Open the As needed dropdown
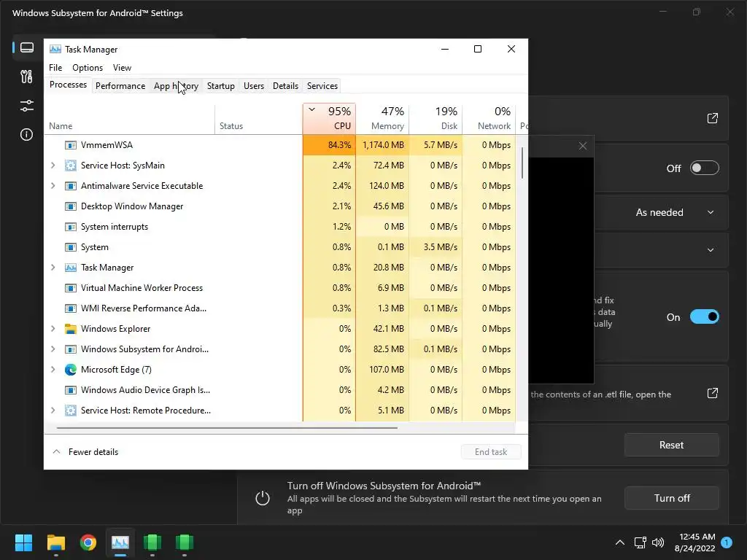The image size is (747, 560). [675, 212]
